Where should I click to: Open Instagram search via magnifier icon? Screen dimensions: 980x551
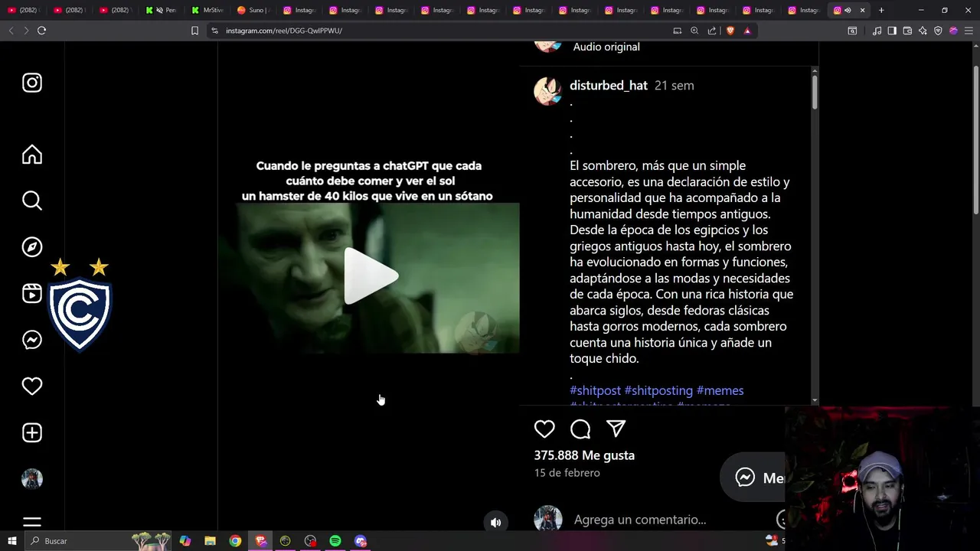pos(32,201)
